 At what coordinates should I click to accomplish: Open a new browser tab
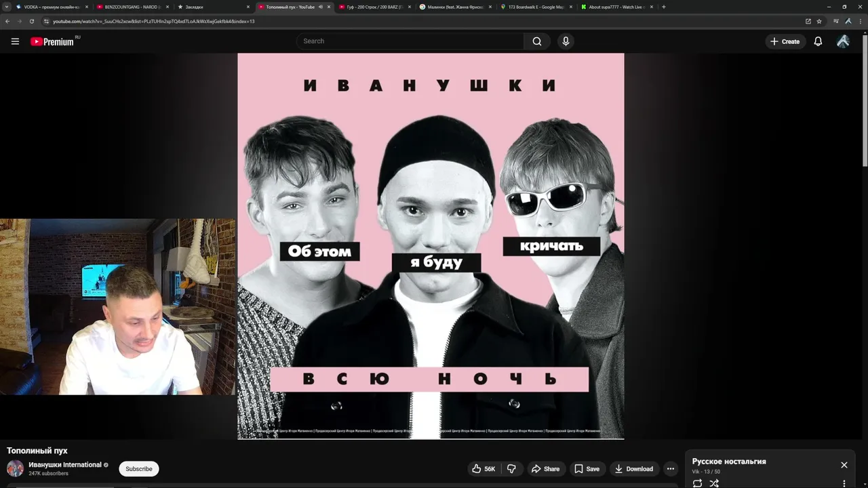pos(663,7)
